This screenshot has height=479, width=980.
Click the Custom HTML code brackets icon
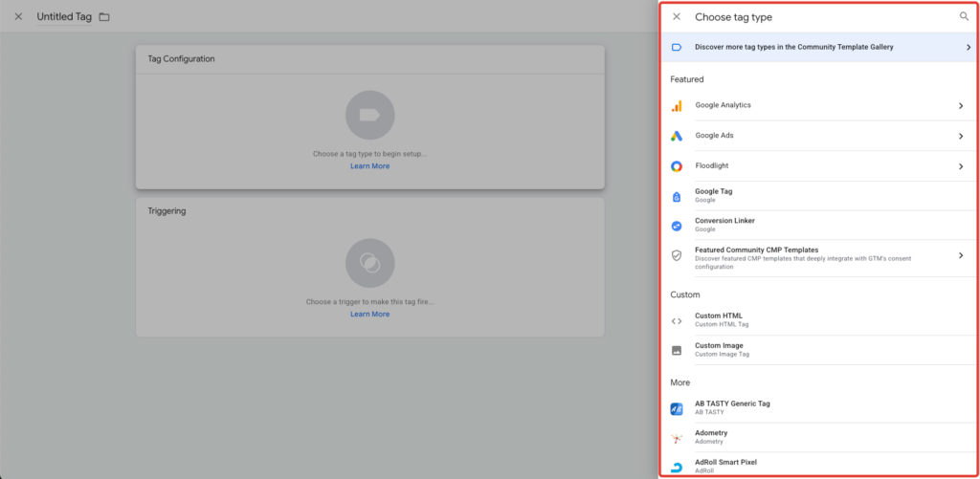(x=677, y=321)
